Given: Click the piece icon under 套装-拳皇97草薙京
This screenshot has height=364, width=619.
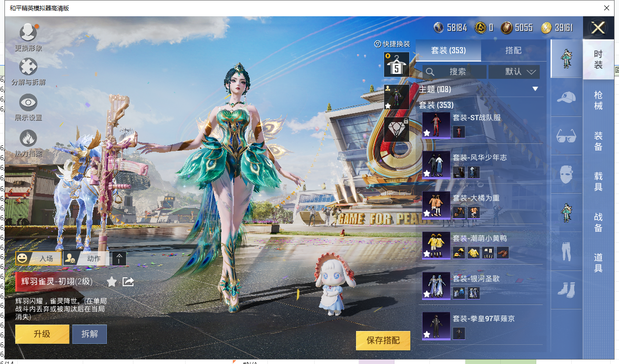Looking at the screenshot, I should (459, 333).
